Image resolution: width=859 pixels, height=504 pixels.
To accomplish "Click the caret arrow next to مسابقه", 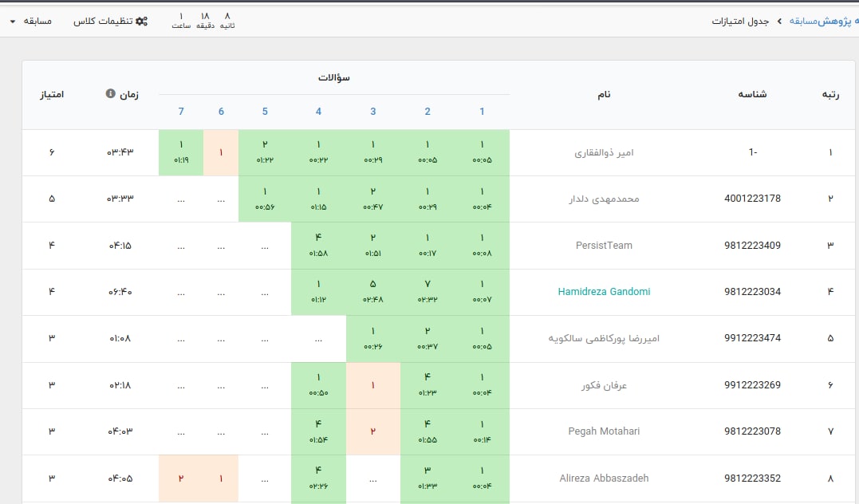I will click(x=13, y=22).
